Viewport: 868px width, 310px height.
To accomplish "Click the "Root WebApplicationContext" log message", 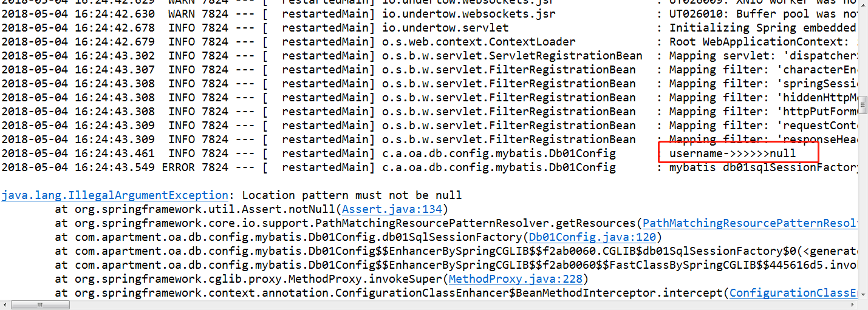I will point(762,42).
